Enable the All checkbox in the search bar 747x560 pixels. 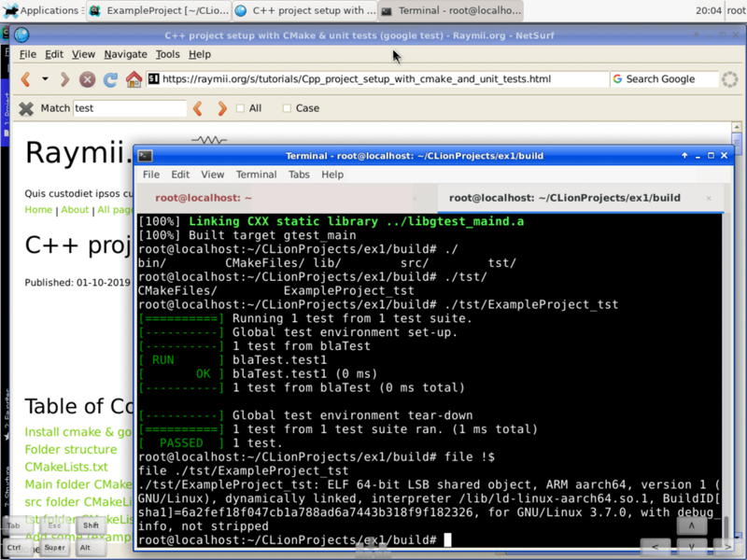(x=241, y=108)
